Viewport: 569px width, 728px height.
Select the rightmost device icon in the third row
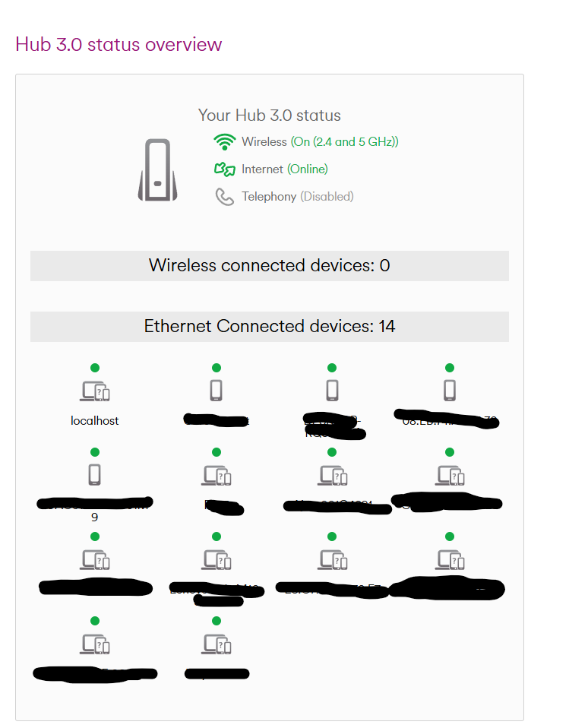[x=450, y=559]
